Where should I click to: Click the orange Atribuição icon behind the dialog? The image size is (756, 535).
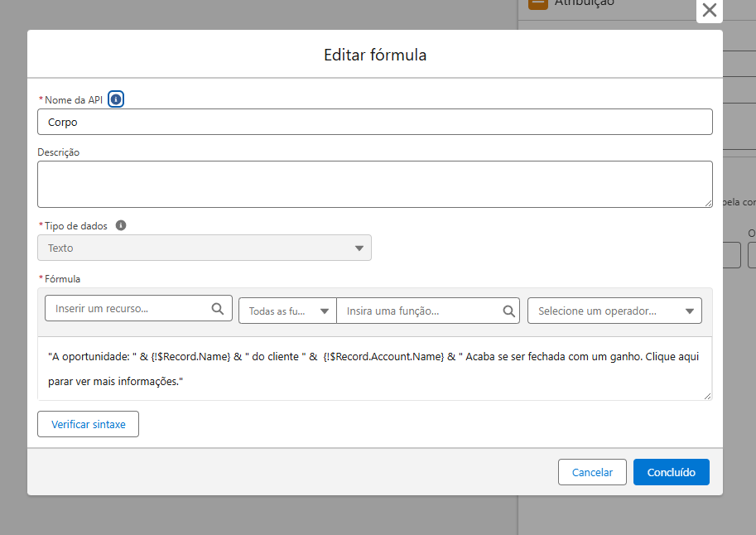[538, 2]
